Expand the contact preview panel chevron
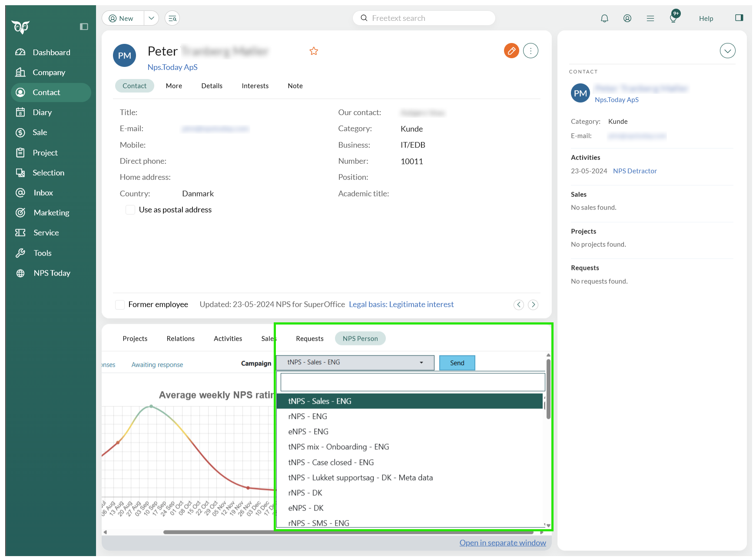756x560 pixels. (x=727, y=51)
